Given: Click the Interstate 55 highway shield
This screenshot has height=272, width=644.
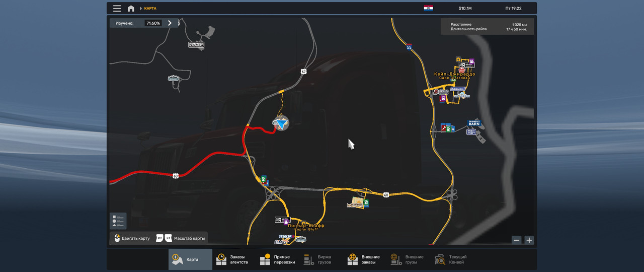Looking at the screenshot, I should tap(409, 47).
